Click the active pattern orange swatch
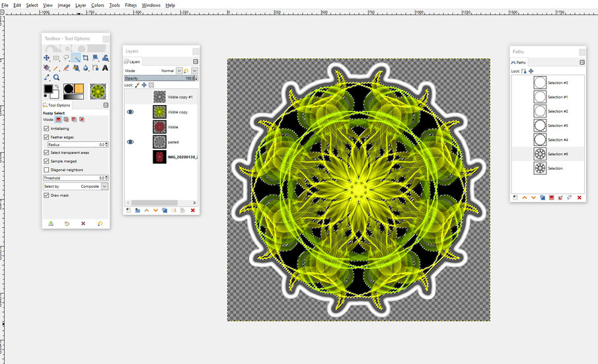Image resolution: width=598 pixels, height=364 pixels. (79, 89)
